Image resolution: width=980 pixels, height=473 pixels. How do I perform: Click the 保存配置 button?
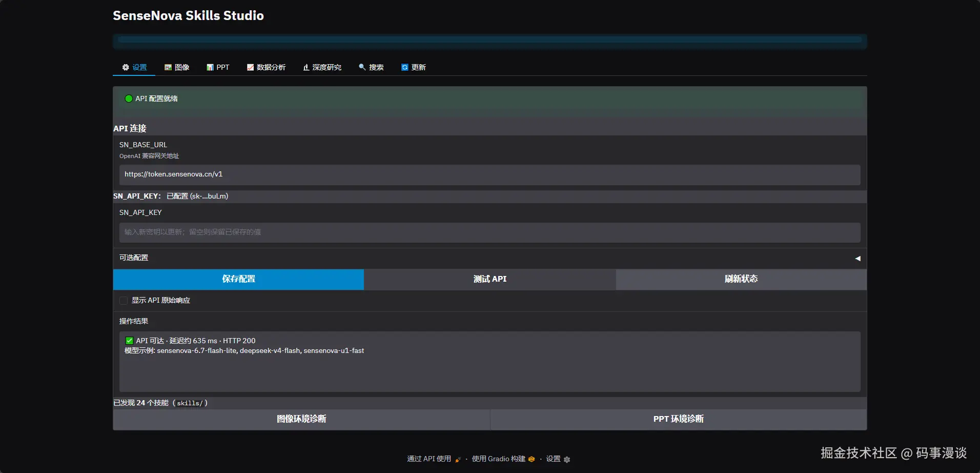238,279
